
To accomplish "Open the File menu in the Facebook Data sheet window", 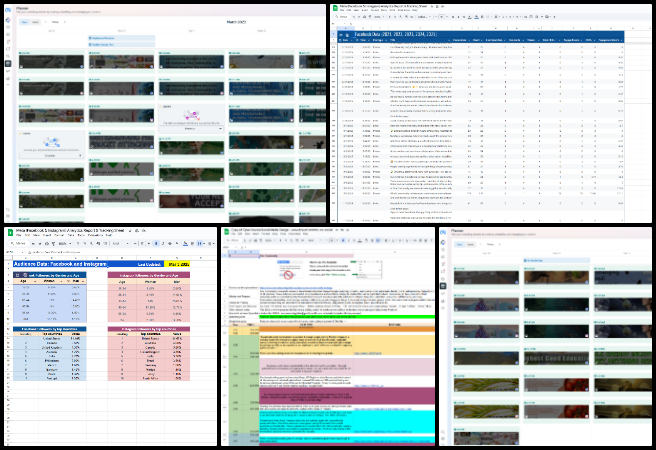I will point(342,10).
